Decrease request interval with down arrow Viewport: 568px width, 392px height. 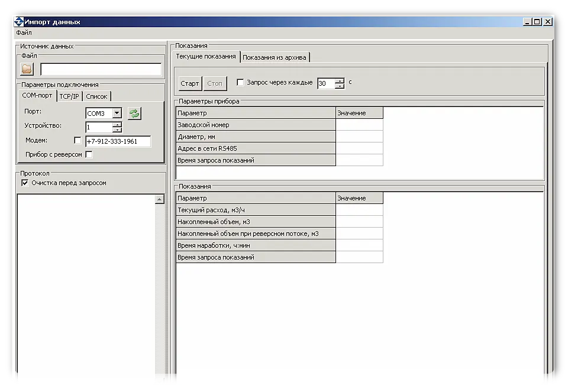[x=340, y=86]
